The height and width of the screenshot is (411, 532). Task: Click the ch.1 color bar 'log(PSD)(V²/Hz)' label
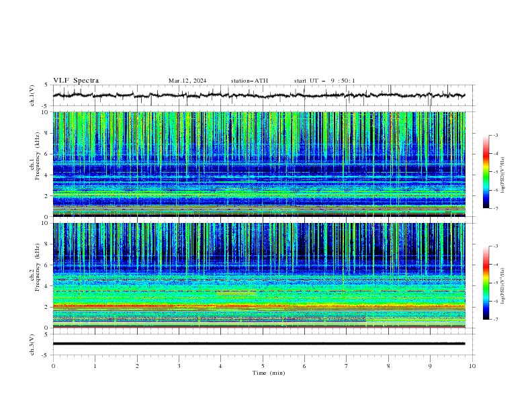pyautogui.click(x=502, y=175)
